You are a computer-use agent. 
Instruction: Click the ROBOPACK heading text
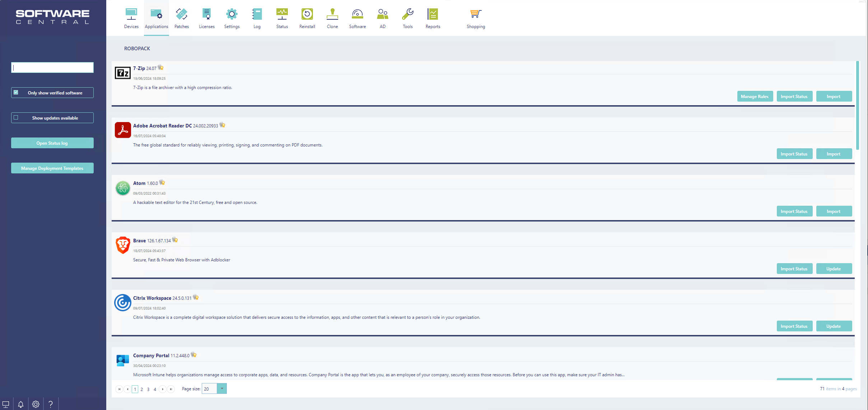[x=137, y=48]
